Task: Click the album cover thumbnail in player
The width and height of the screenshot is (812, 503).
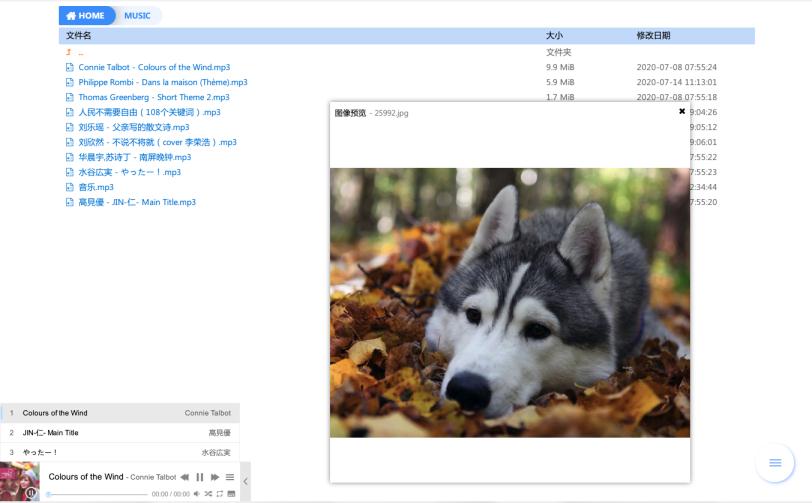Action: [x=20, y=481]
